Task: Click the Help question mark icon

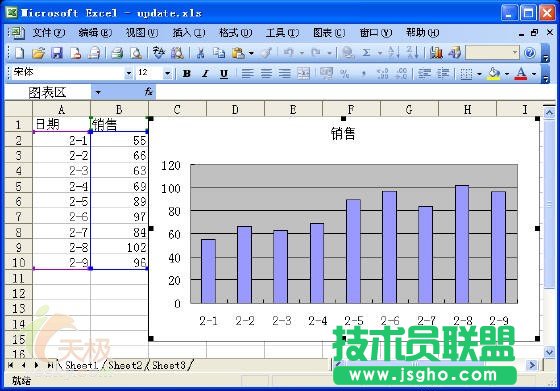Action: [530, 53]
